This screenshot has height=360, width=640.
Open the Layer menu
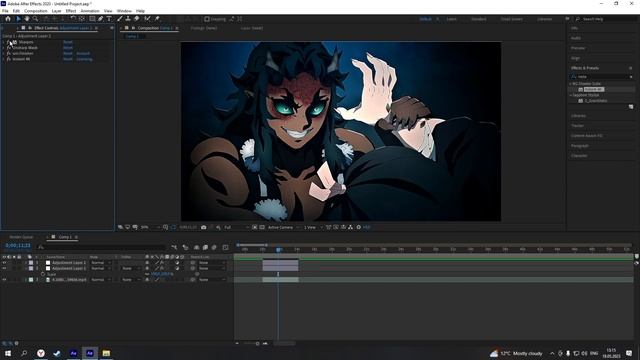(x=57, y=11)
